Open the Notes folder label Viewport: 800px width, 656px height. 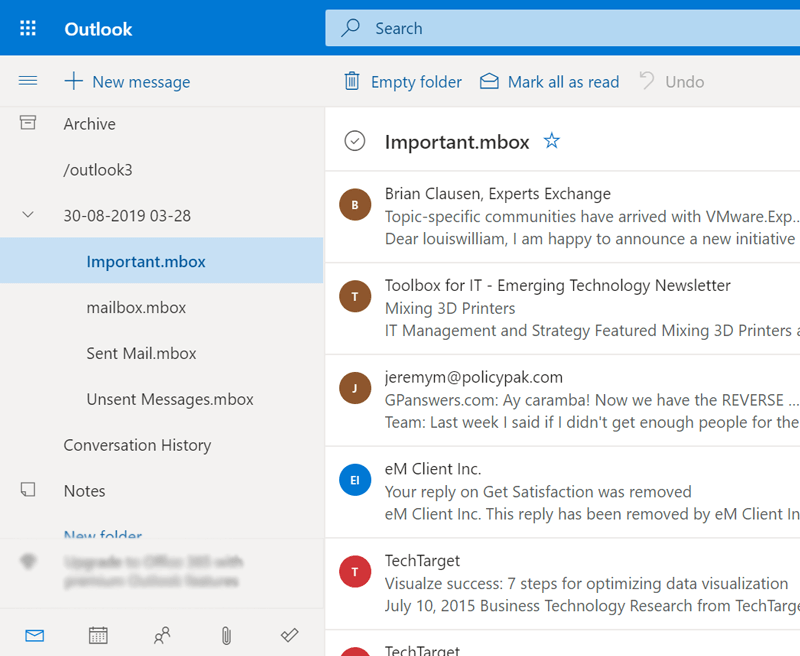(84, 491)
